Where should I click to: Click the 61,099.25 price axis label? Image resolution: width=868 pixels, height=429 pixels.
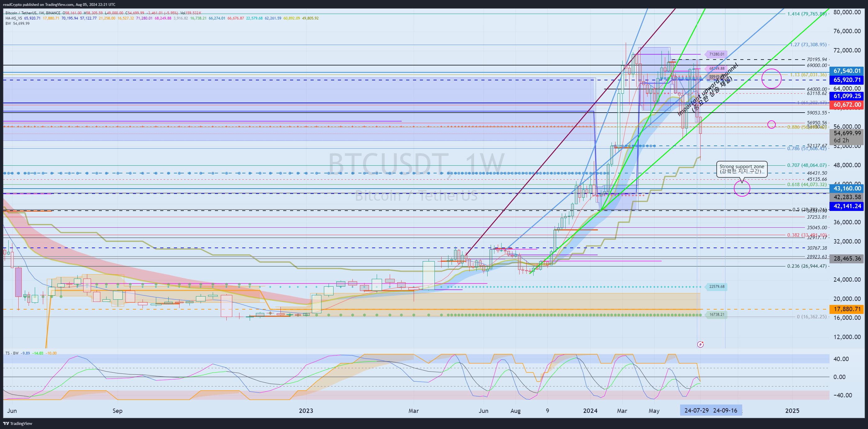click(x=847, y=96)
